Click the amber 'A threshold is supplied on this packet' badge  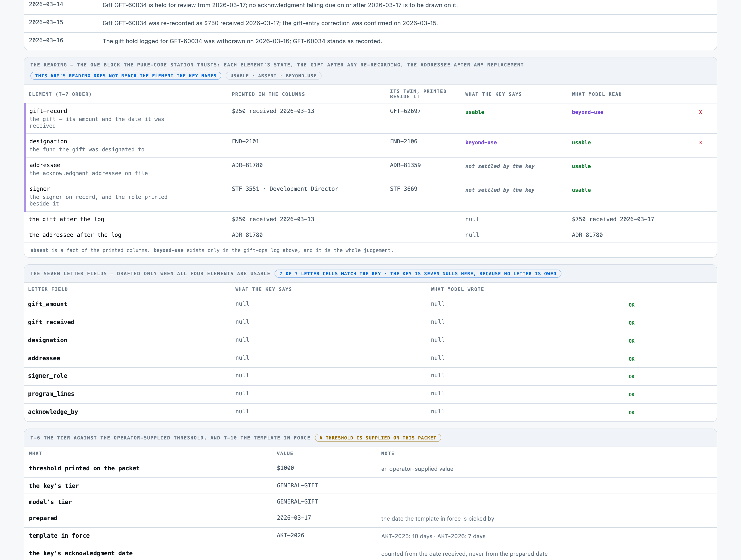[378, 438]
